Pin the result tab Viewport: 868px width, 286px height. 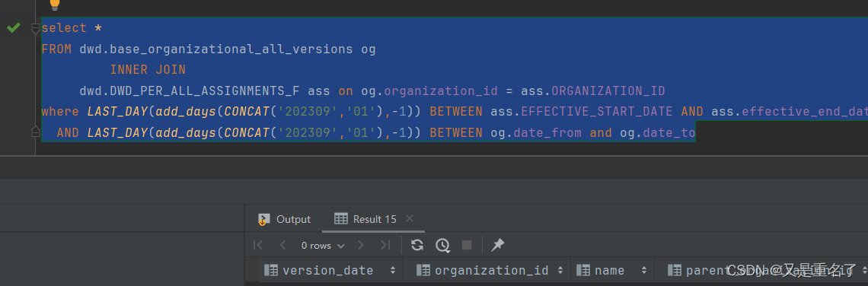point(498,244)
